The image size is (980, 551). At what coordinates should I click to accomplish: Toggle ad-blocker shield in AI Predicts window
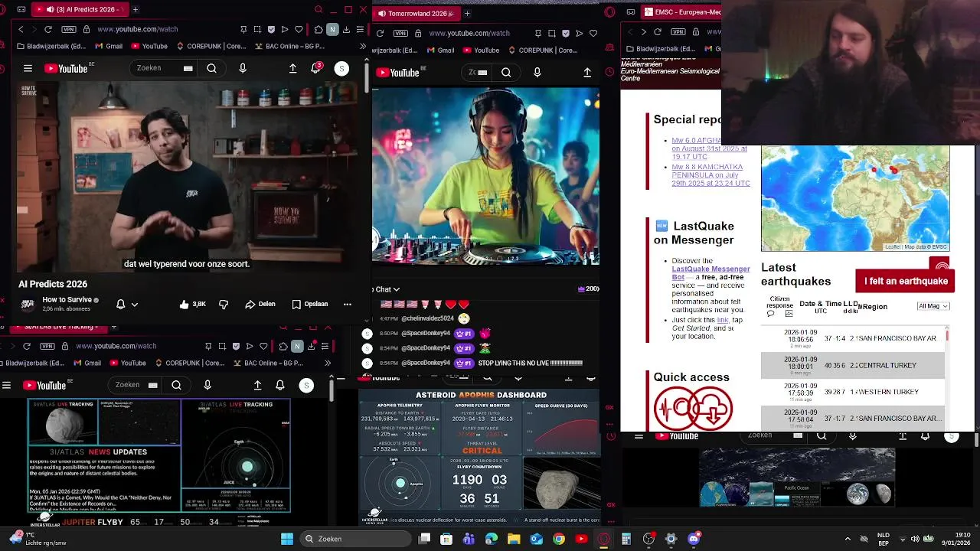click(271, 29)
